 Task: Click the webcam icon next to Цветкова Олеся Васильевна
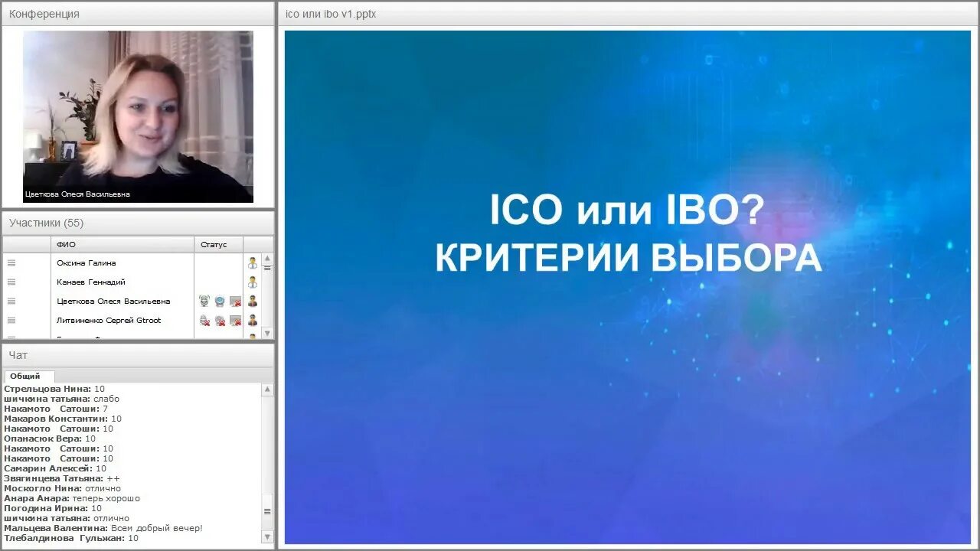point(220,302)
